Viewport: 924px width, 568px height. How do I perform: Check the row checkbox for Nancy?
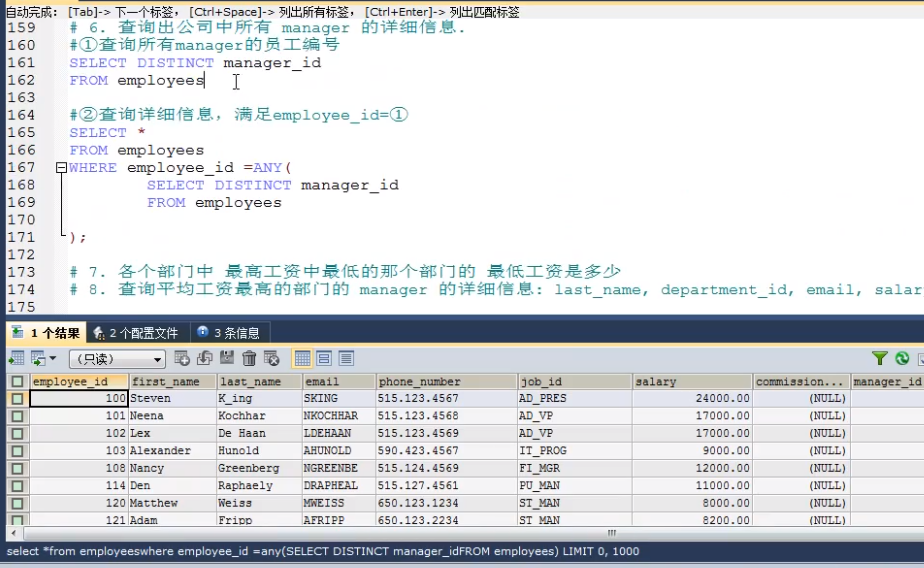coord(17,469)
